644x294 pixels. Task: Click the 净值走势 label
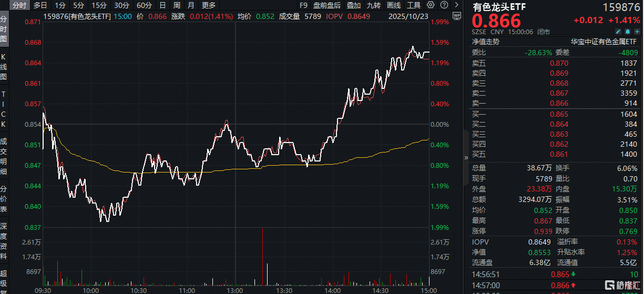click(485, 42)
